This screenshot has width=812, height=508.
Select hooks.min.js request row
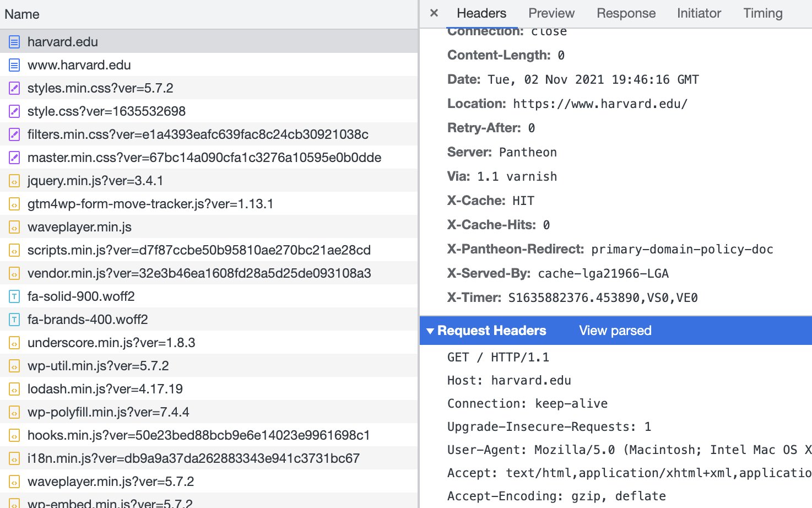tap(209, 435)
